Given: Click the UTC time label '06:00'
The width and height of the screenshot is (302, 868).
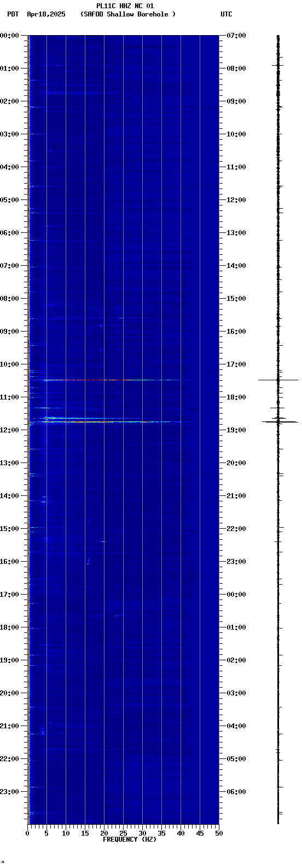Looking at the screenshot, I should click(x=236, y=792).
